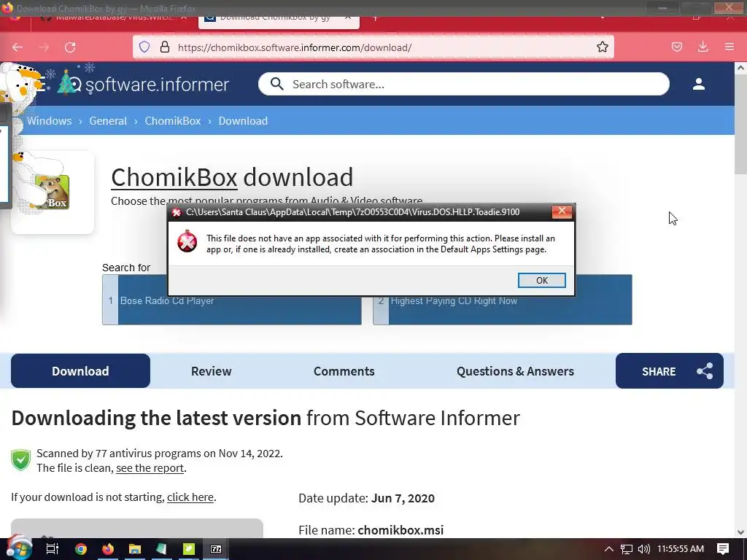Click the taskbar clock 11:55:55 AM
The height and width of the screenshot is (560, 747).
click(x=681, y=549)
